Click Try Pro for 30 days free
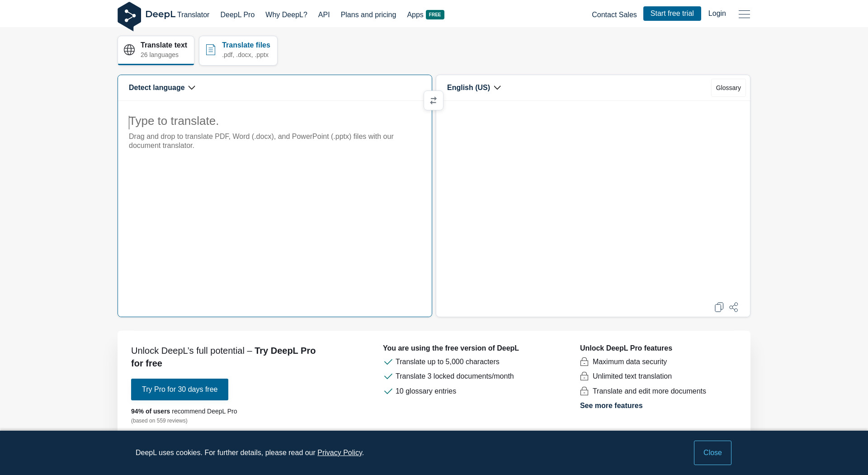This screenshot has height=475, width=868. [x=179, y=389]
